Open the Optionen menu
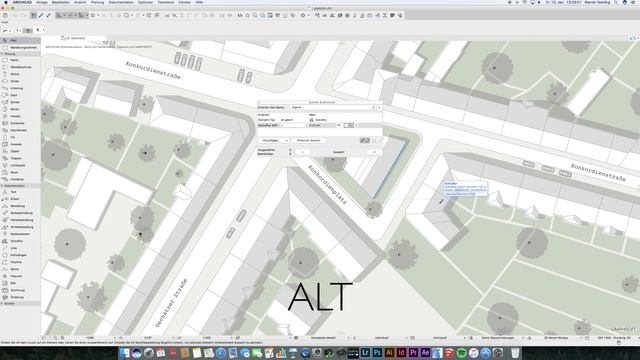640x360 pixels. 145,2
